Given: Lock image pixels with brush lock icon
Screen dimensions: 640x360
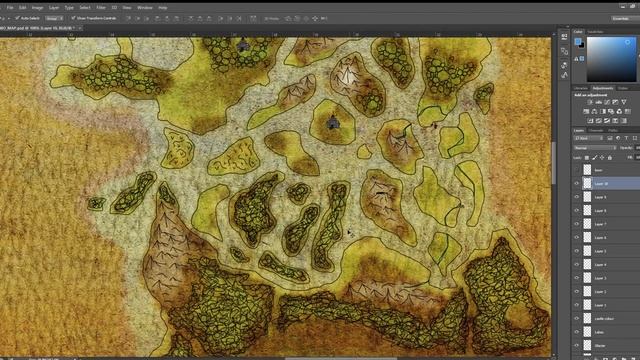Looking at the screenshot, I should point(595,158).
